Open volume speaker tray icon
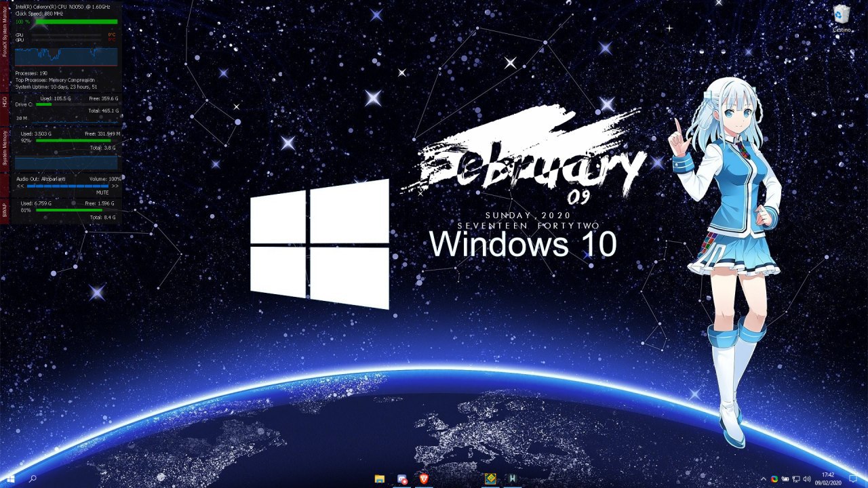Image resolution: width=868 pixels, height=488 pixels. 807,479
